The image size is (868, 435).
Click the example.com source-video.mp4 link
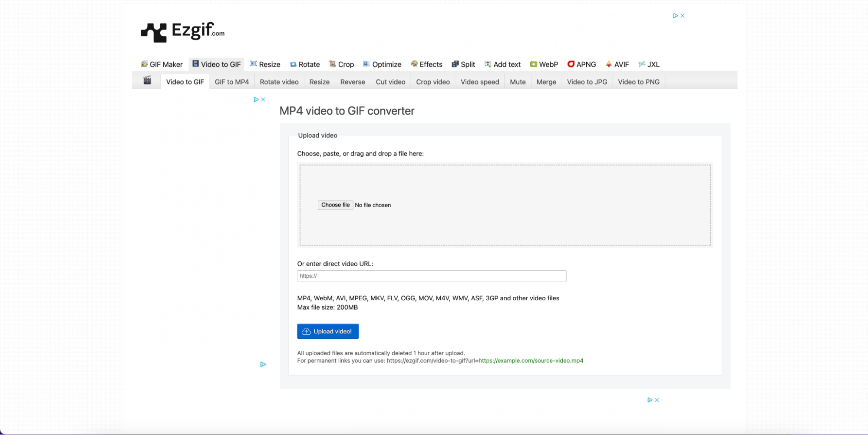point(531,361)
